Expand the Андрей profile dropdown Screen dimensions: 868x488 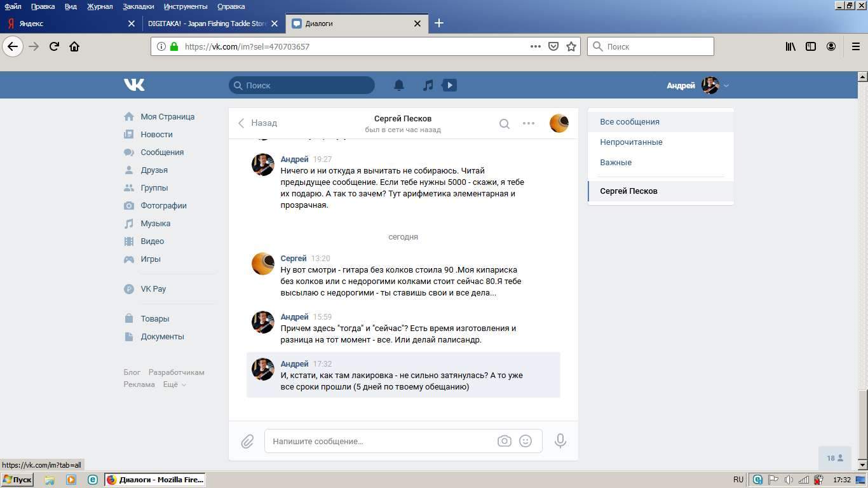(x=726, y=86)
